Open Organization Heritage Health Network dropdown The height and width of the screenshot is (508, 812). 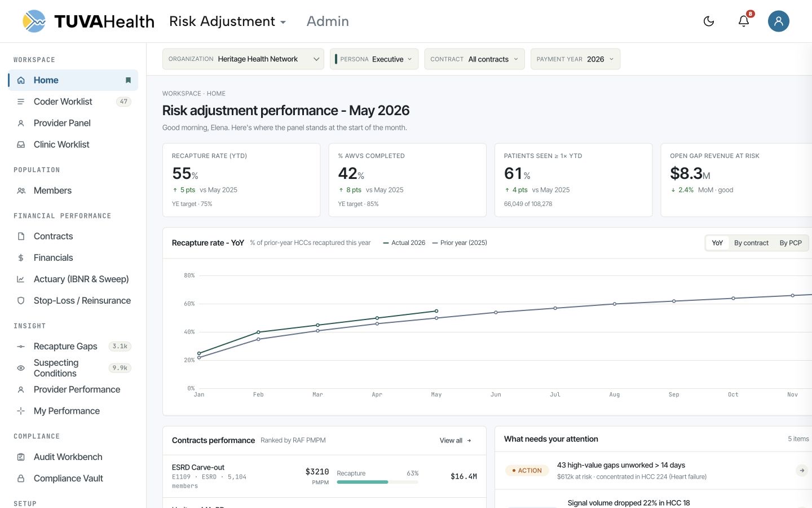coord(243,59)
